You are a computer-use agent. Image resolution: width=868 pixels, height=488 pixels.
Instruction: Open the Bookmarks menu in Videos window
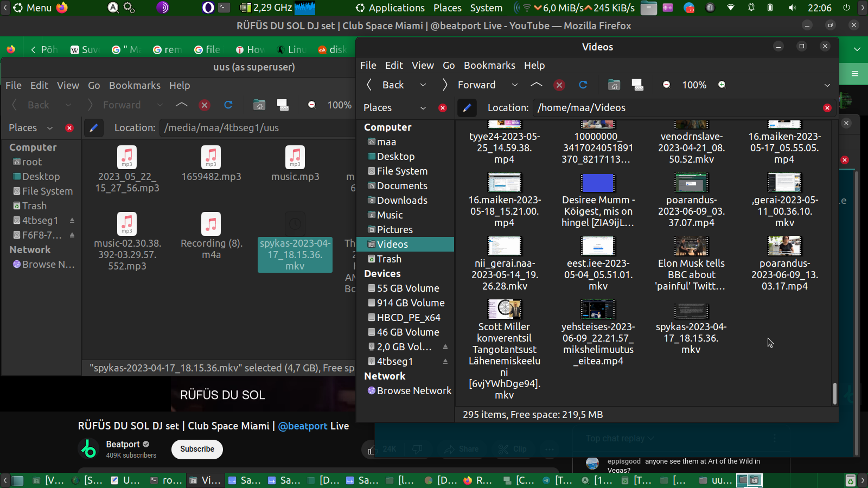489,66
